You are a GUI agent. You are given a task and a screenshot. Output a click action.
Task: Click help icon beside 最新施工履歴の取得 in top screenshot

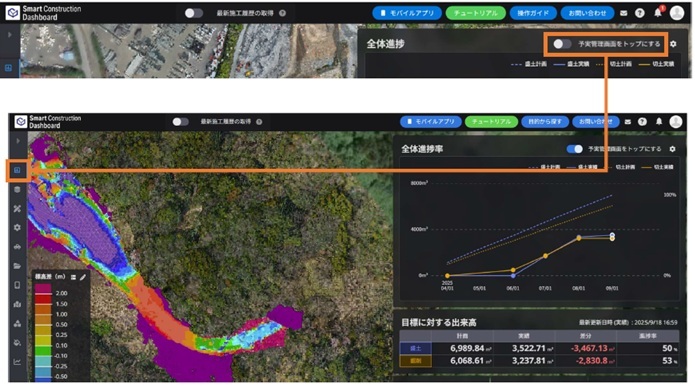click(282, 13)
